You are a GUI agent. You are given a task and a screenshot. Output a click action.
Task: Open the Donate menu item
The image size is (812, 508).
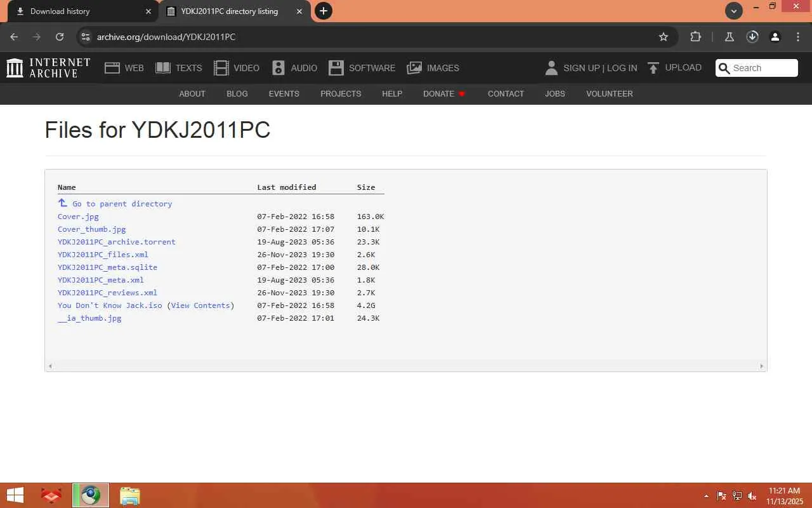(444, 94)
